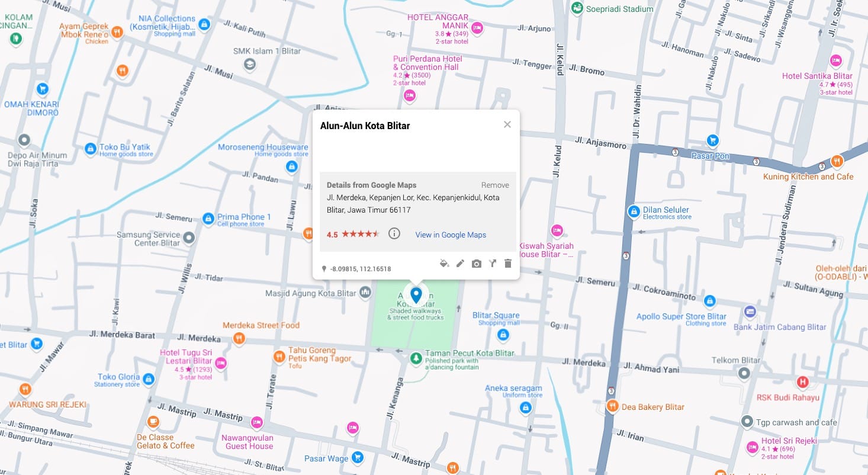Click Telkom Blitar marker icon

pos(744,373)
